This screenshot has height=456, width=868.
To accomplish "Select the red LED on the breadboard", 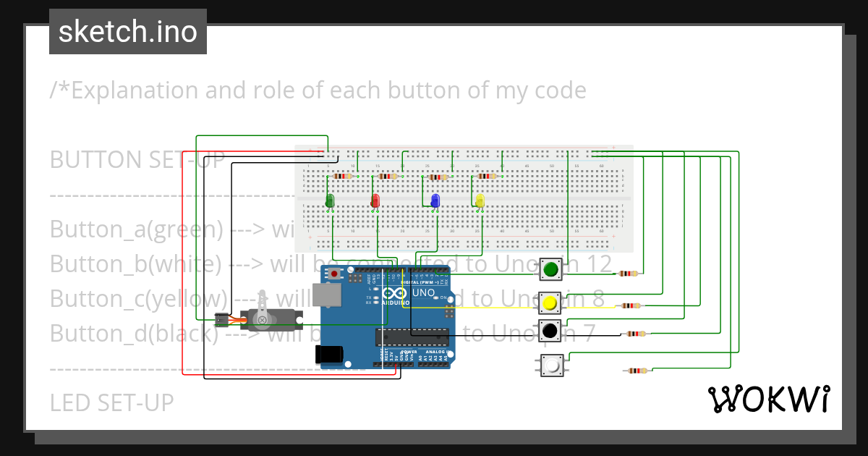I will point(375,200).
